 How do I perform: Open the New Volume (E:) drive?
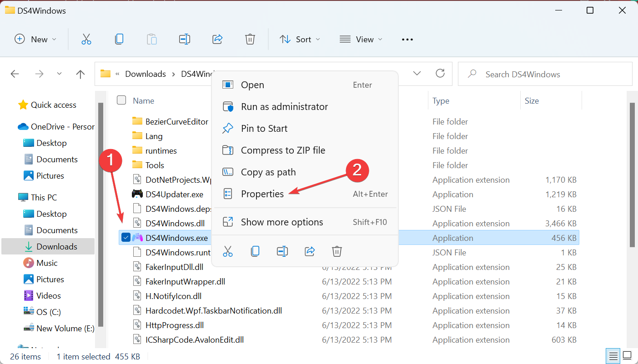click(59, 329)
